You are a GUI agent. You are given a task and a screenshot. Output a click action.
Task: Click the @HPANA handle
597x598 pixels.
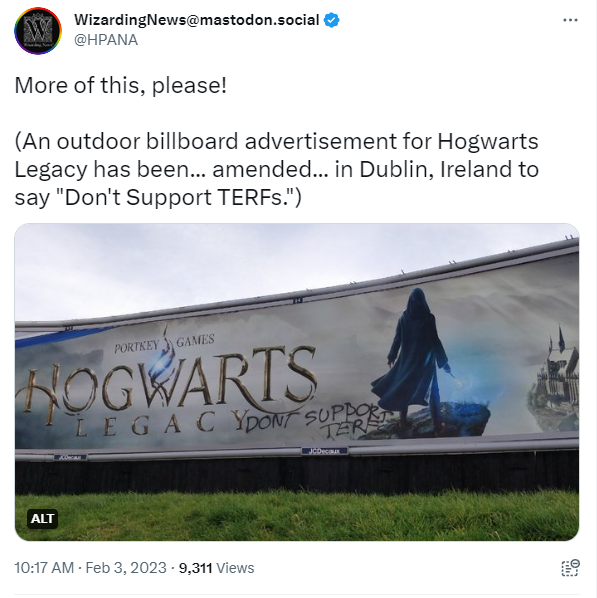pos(106,40)
